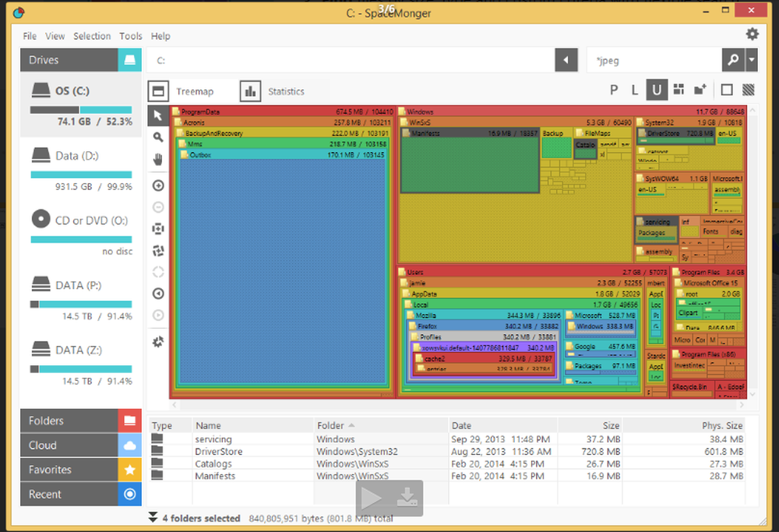
Task: Open the search options dropdown arrow
Action: 752,60
